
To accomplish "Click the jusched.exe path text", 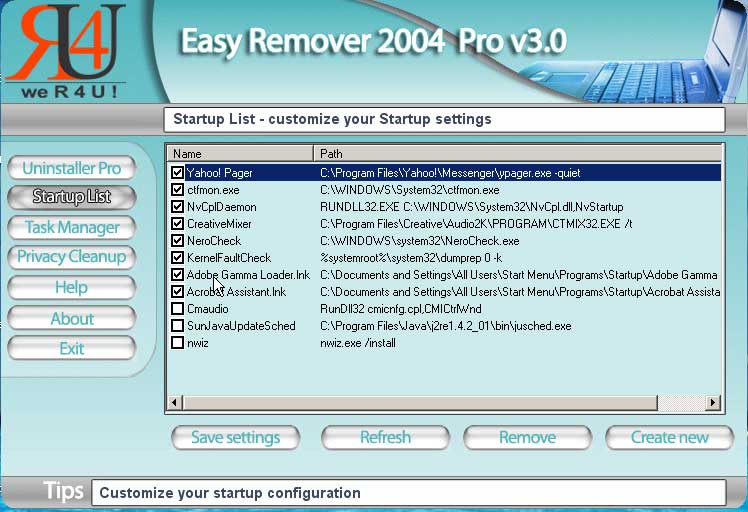I will (x=446, y=326).
